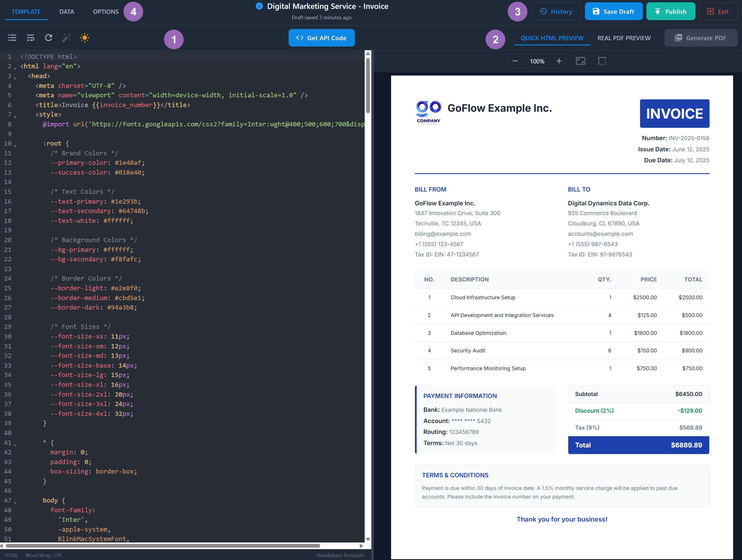Screen dimensions: 742x560
Task: Switch editor theme using the sun icon
Action: [84, 38]
